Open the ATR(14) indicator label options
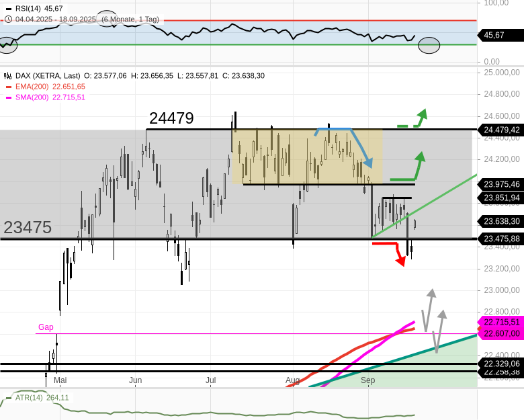This screenshot has width=524, height=420. (37, 398)
